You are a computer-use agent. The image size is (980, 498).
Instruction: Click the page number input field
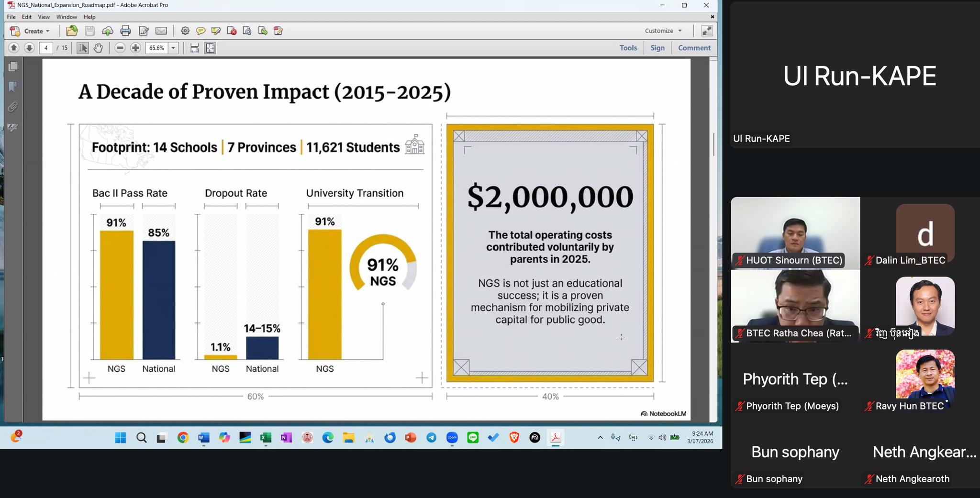coord(46,48)
